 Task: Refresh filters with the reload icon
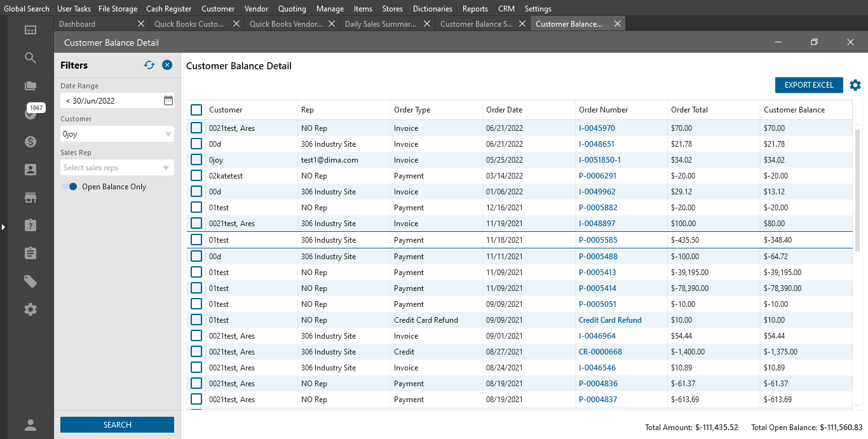click(x=149, y=65)
